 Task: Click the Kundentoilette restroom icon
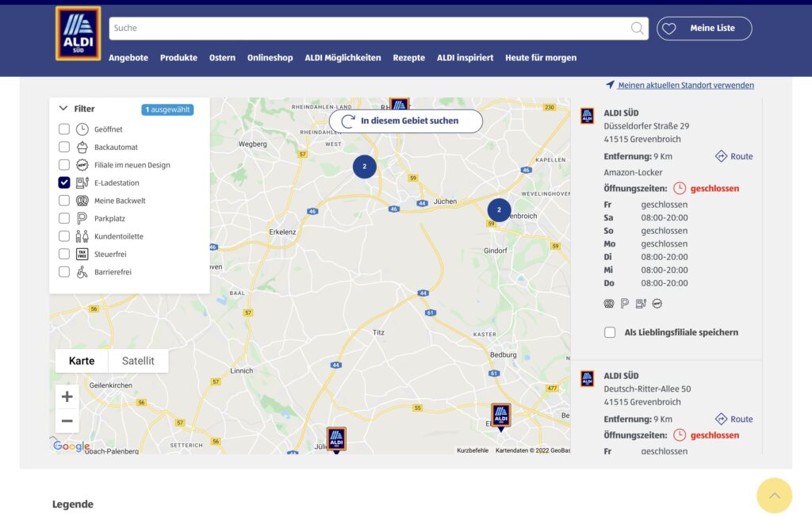point(82,236)
